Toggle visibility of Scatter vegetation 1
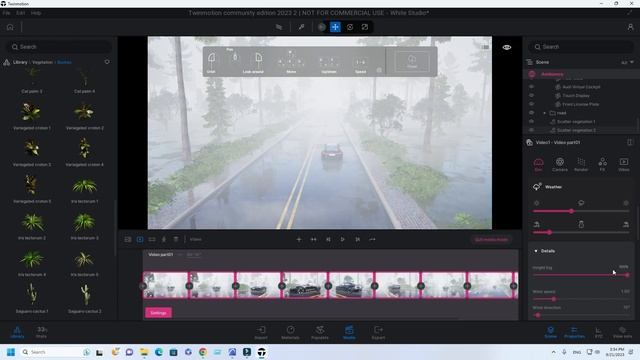640x360 pixels. [531, 121]
